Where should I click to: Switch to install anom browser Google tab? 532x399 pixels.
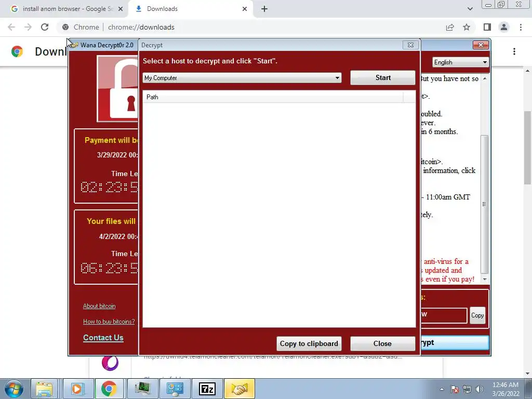point(64,9)
